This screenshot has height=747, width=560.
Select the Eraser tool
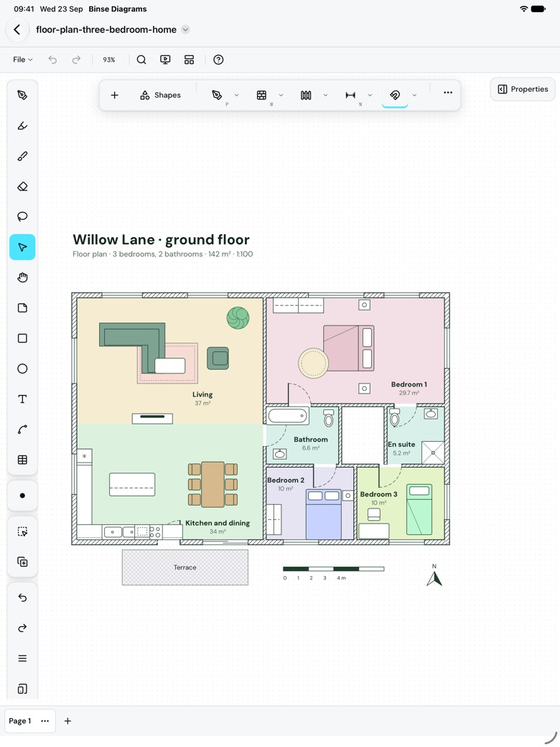point(22,186)
